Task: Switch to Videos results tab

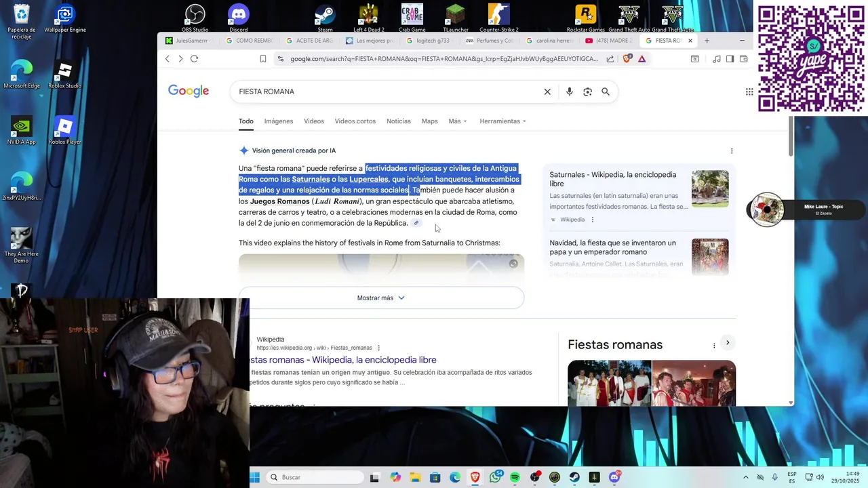Action: (x=314, y=121)
